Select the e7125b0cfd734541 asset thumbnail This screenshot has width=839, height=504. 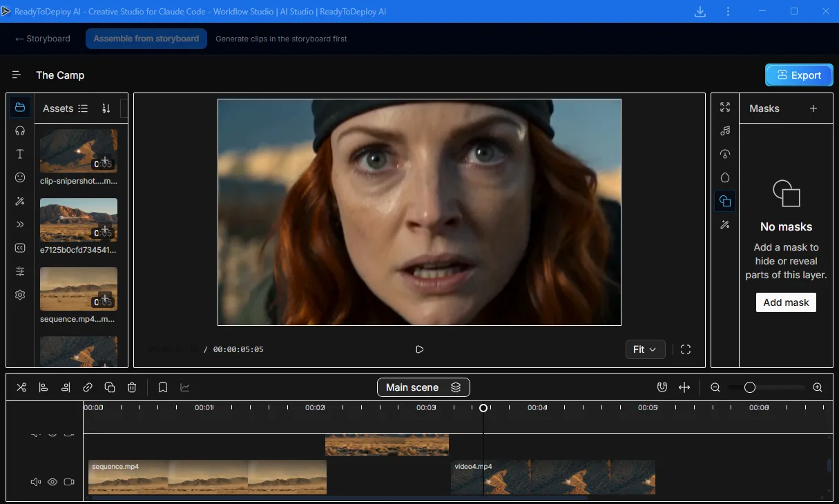(79, 219)
